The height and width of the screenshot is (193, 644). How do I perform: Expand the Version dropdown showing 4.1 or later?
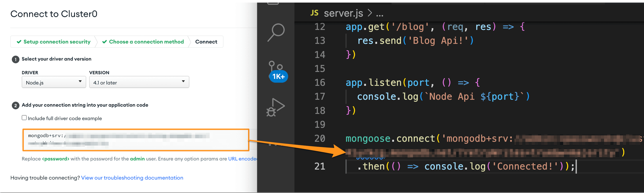tap(139, 82)
